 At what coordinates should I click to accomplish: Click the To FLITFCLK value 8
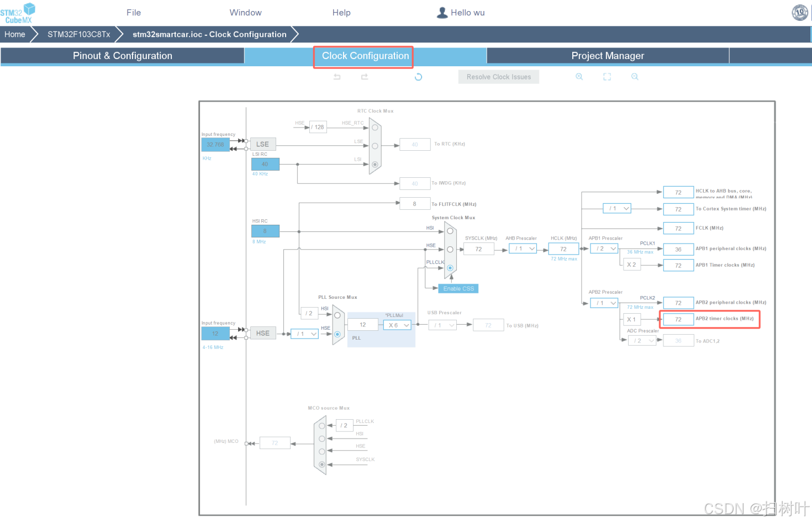(415, 204)
